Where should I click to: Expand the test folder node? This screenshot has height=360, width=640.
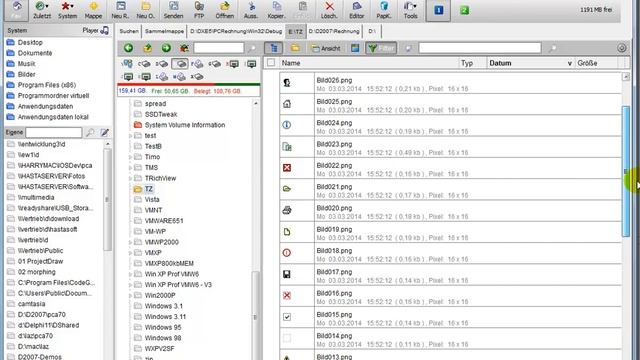pos(130,136)
